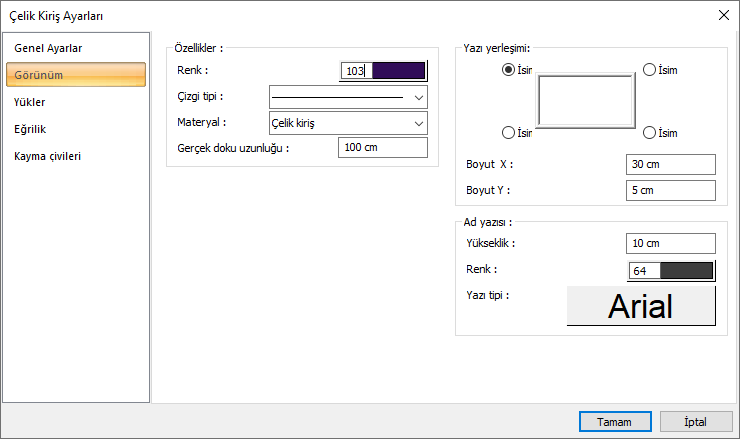Image resolution: width=740 pixels, height=439 pixels.
Task: Click the Renk number field showing 103
Action: [355, 71]
